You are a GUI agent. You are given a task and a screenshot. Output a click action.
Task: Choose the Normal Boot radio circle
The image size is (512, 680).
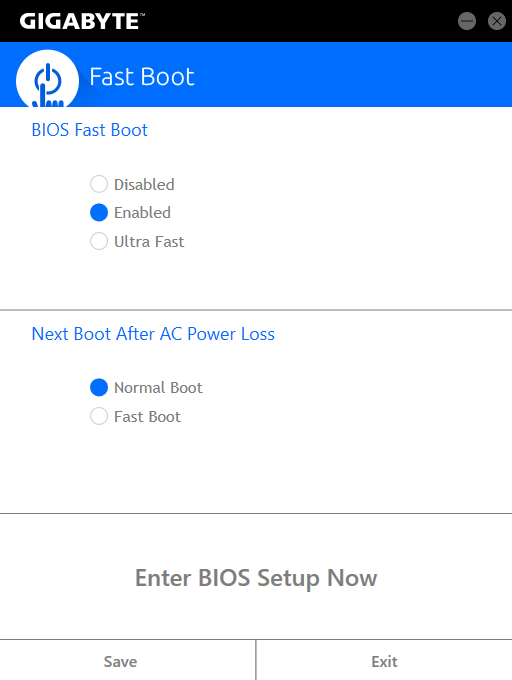[99, 387]
